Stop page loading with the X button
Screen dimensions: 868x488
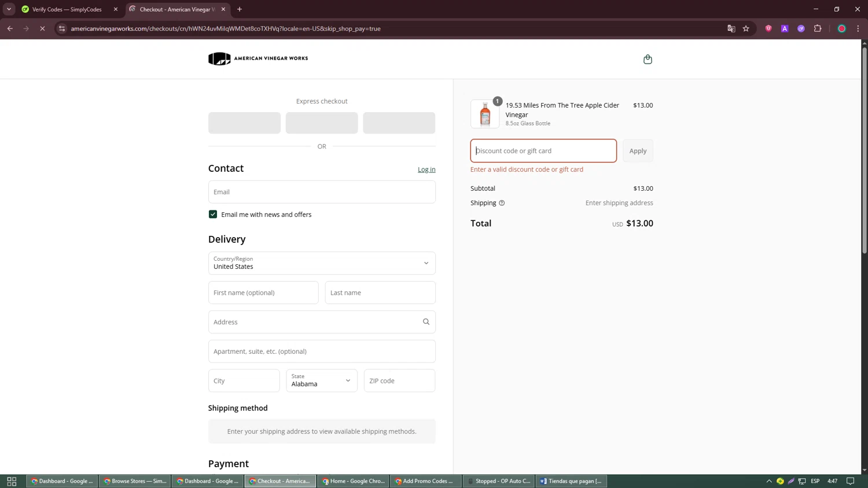[x=42, y=28]
